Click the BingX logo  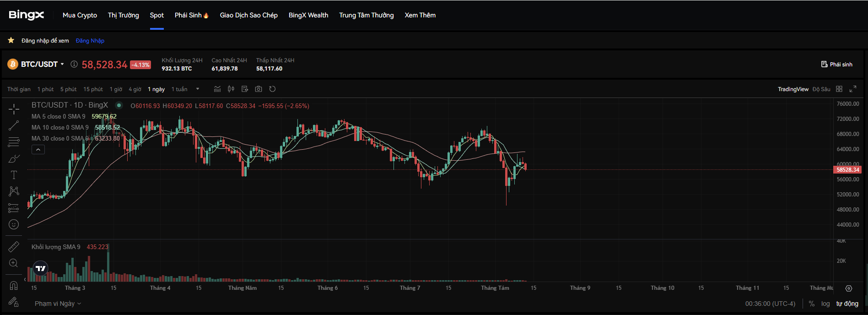27,15
